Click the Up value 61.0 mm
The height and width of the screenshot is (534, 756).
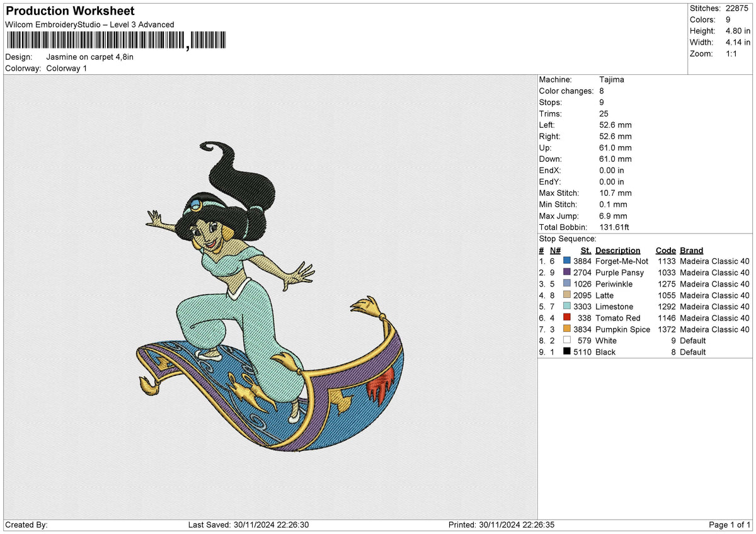[616, 147]
